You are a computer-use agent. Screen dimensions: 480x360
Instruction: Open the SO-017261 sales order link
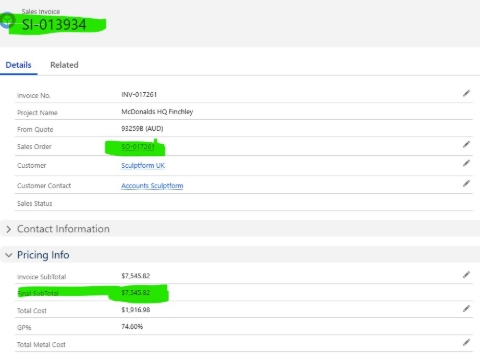(x=138, y=147)
